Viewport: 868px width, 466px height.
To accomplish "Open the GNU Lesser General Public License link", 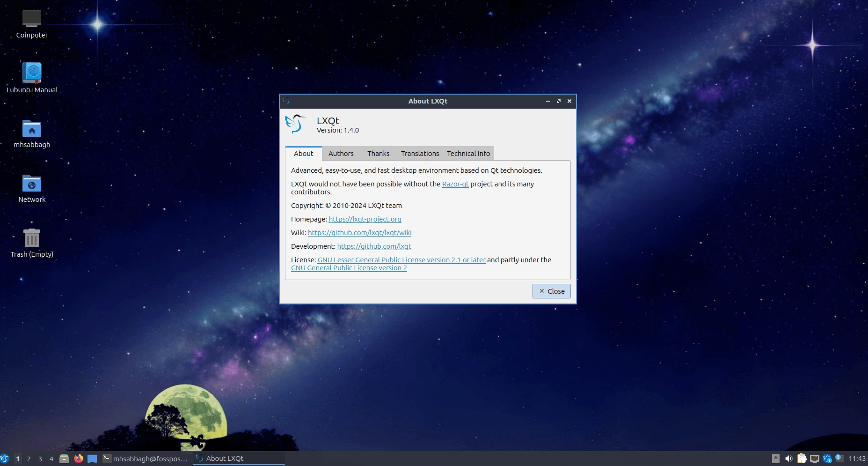I will (x=401, y=260).
